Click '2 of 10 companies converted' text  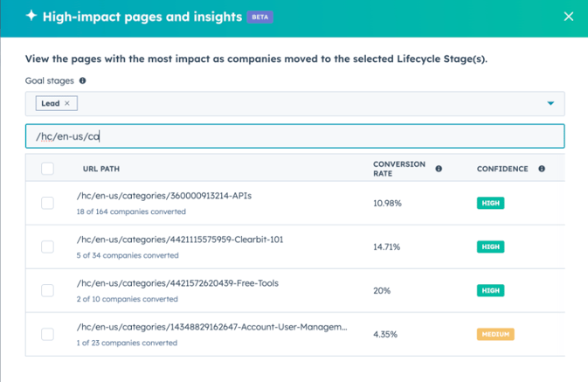[x=128, y=299]
